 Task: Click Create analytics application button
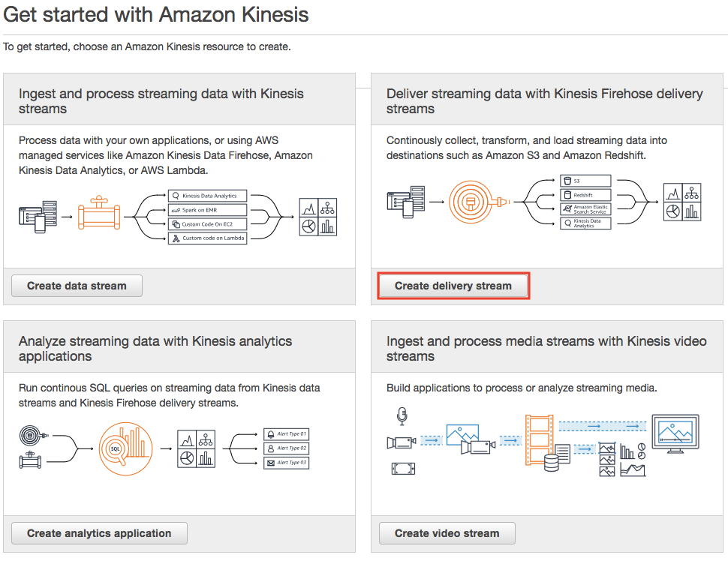click(x=99, y=533)
